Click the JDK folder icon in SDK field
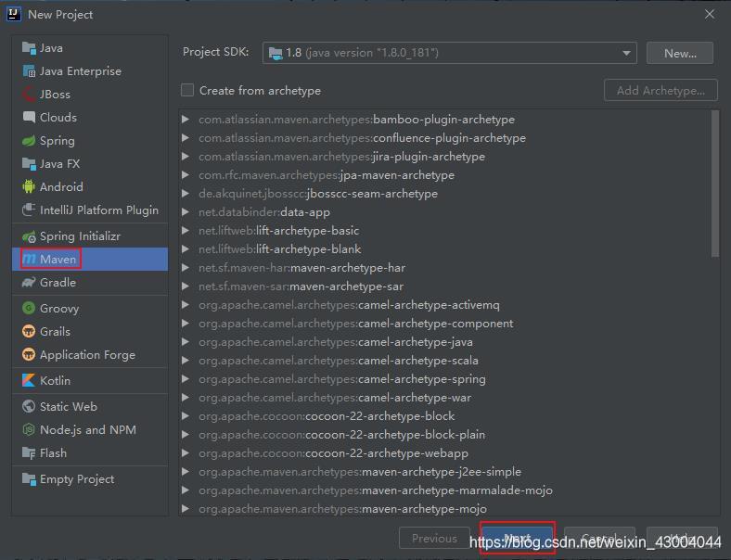 276,53
